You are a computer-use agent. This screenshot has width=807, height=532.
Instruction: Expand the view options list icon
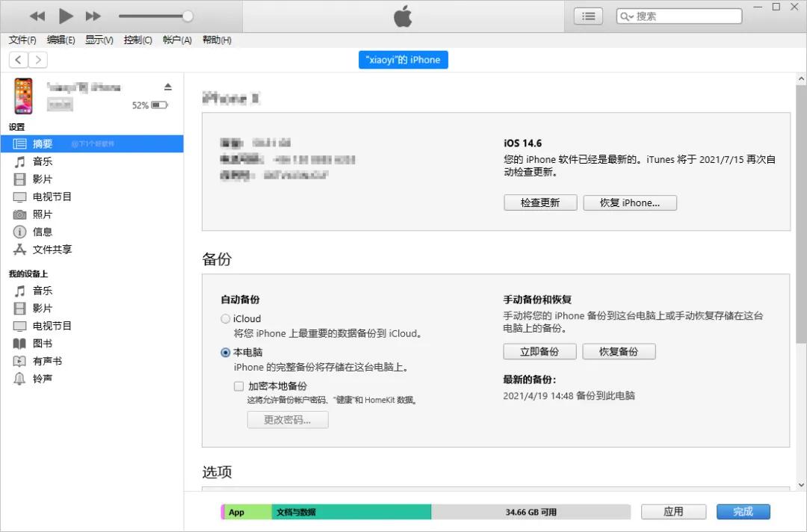click(x=588, y=15)
